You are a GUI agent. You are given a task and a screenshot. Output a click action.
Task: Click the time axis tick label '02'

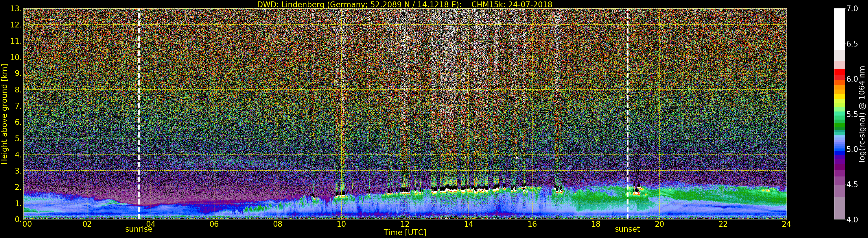(87, 224)
